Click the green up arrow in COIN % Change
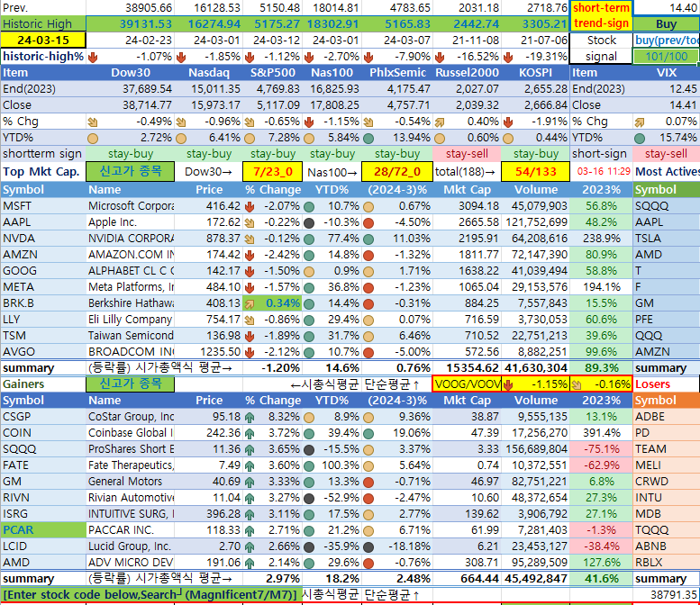 click(250, 434)
